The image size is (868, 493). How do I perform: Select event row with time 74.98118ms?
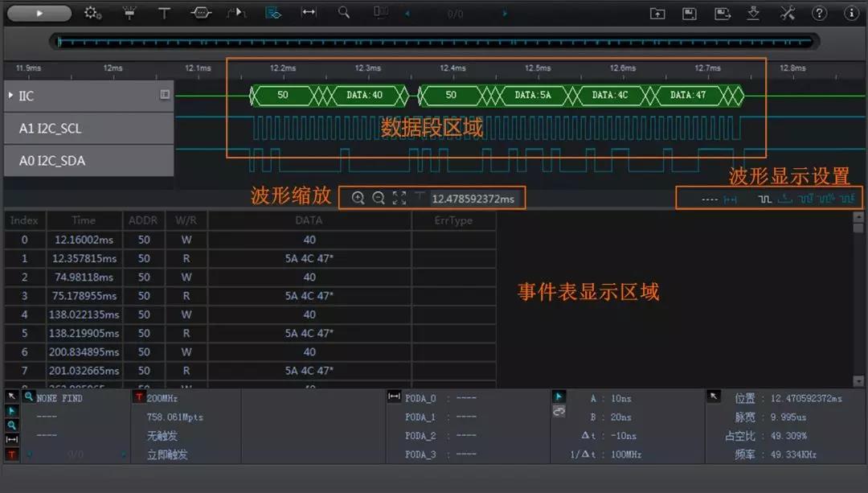click(x=250, y=277)
